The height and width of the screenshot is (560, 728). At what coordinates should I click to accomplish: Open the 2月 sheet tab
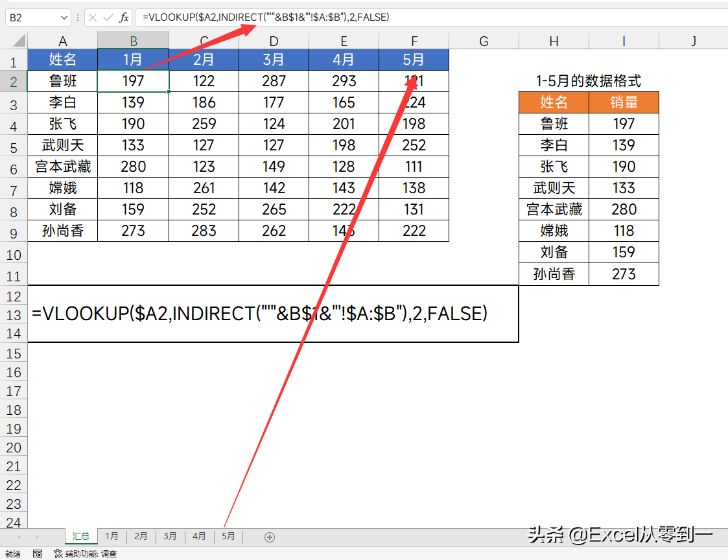[x=141, y=536]
